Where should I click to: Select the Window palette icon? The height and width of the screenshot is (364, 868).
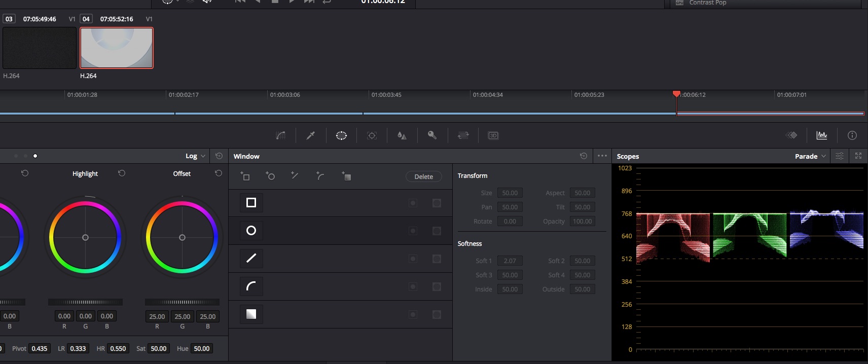coord(341,135)
